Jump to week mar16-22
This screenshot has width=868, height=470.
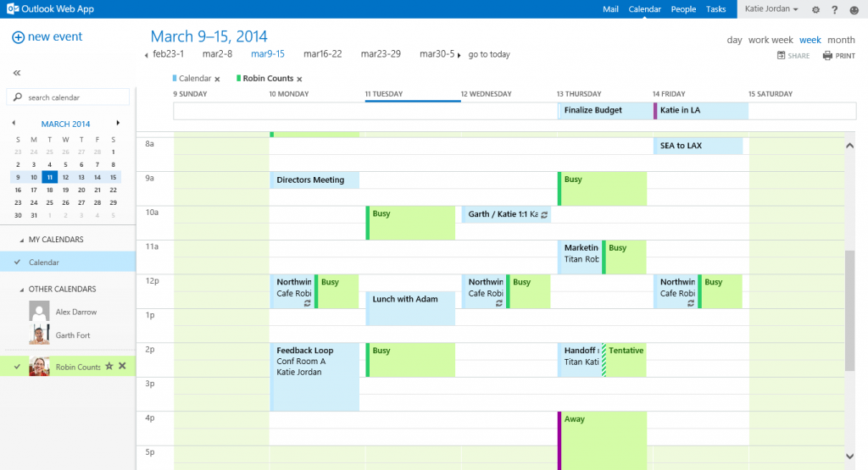click(322, 54)
